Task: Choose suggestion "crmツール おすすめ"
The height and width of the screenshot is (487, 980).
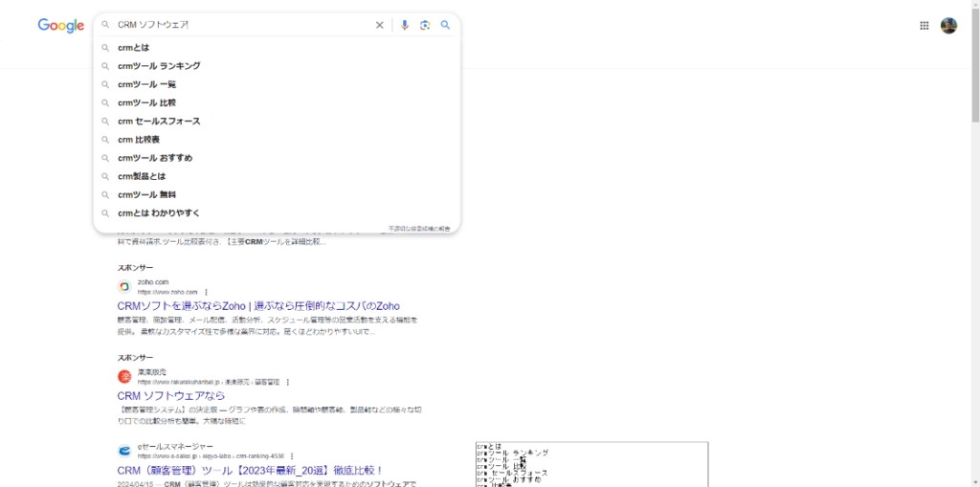Action: point(277,158)
